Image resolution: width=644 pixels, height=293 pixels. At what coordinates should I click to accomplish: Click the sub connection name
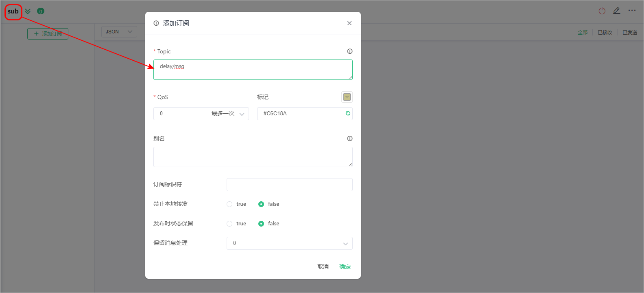pyautogui.click(x=13, y=11)
